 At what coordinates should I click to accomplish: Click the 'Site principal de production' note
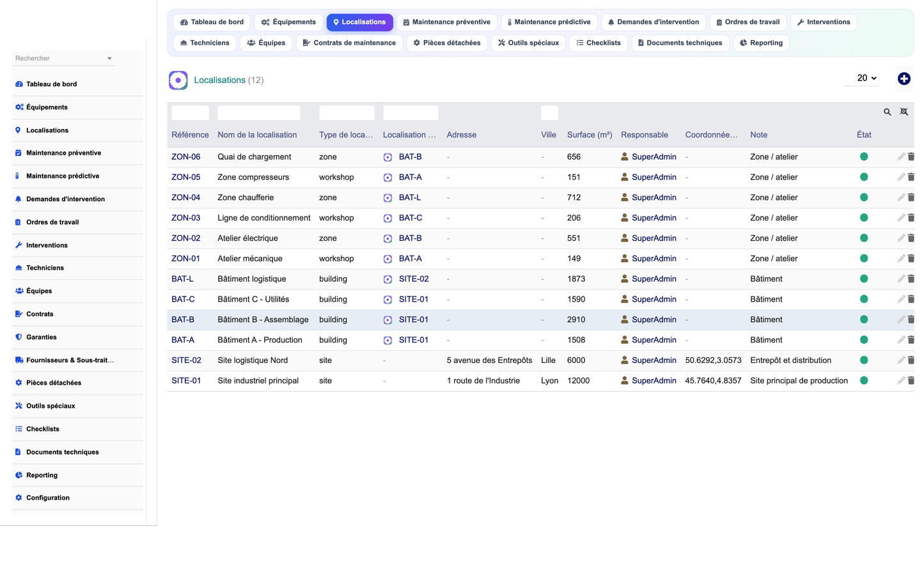799,380
